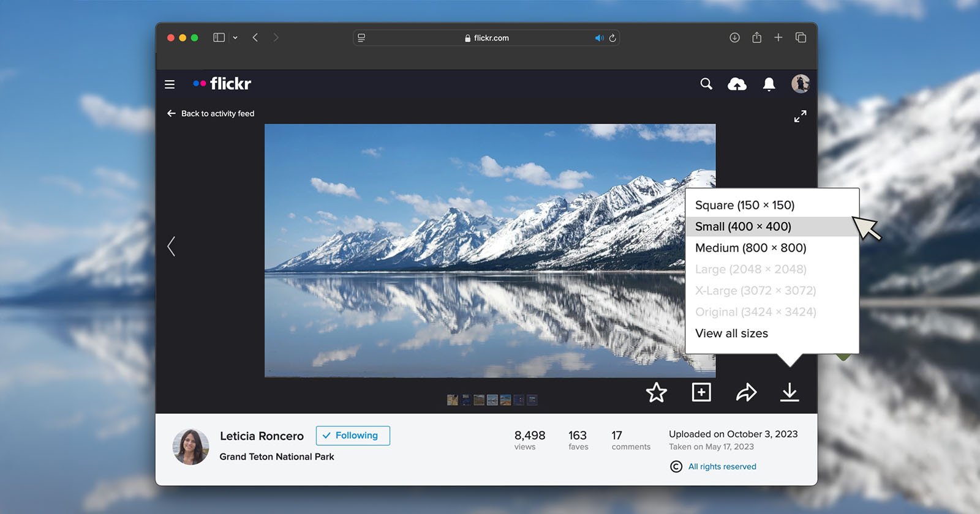This screenshot has width=980, height=514.
Task: Expand the sidebar dropdown chevron
Action: click(x=235, y=38)
